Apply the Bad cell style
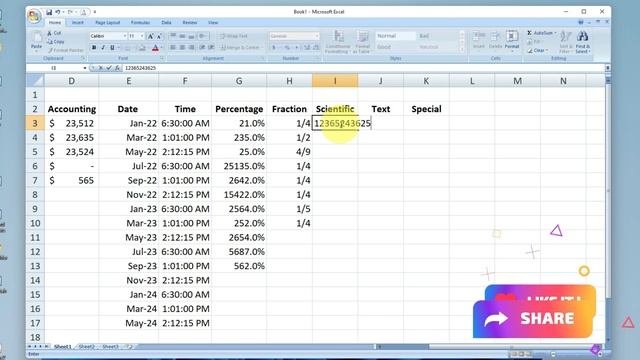 [x=438, y=36]
